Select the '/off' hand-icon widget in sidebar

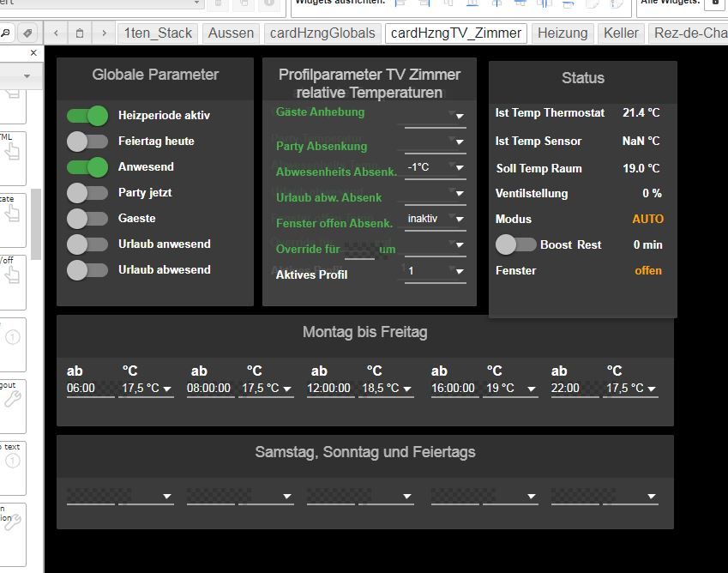[x=13, y=280]
